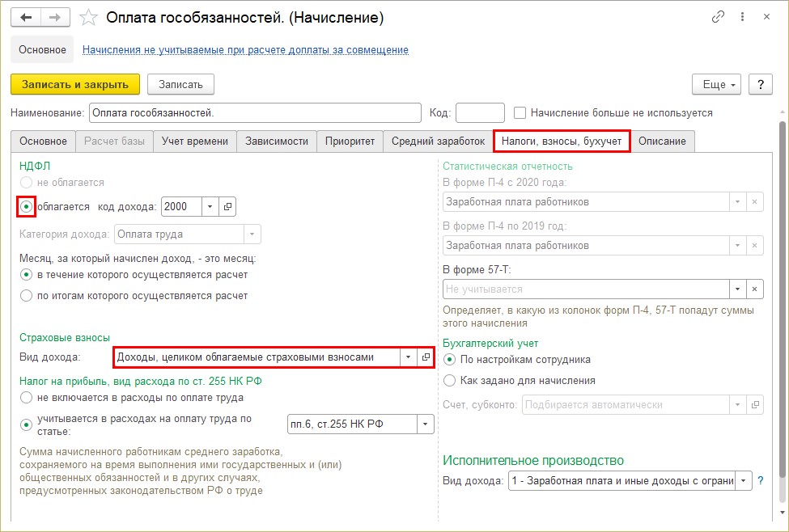Go forward with the right arrow button
The width and height of the screenshot is (789, 532).
point(55,18)
